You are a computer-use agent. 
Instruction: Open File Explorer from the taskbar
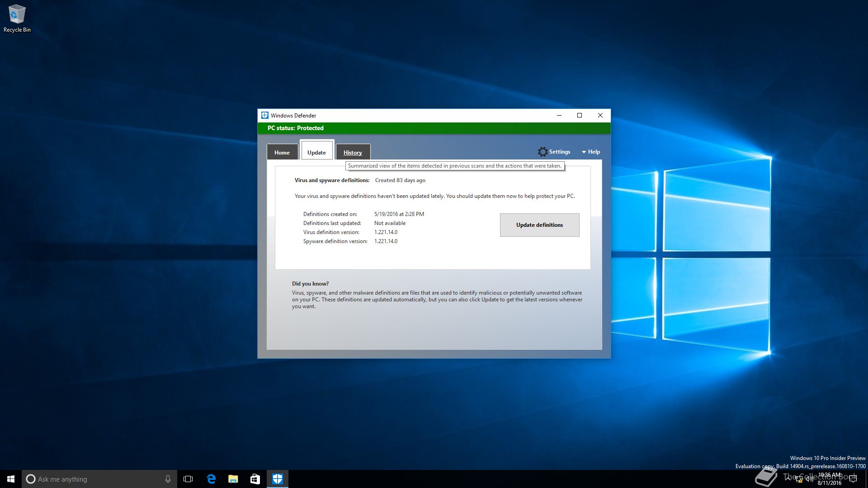pos(233,479)
